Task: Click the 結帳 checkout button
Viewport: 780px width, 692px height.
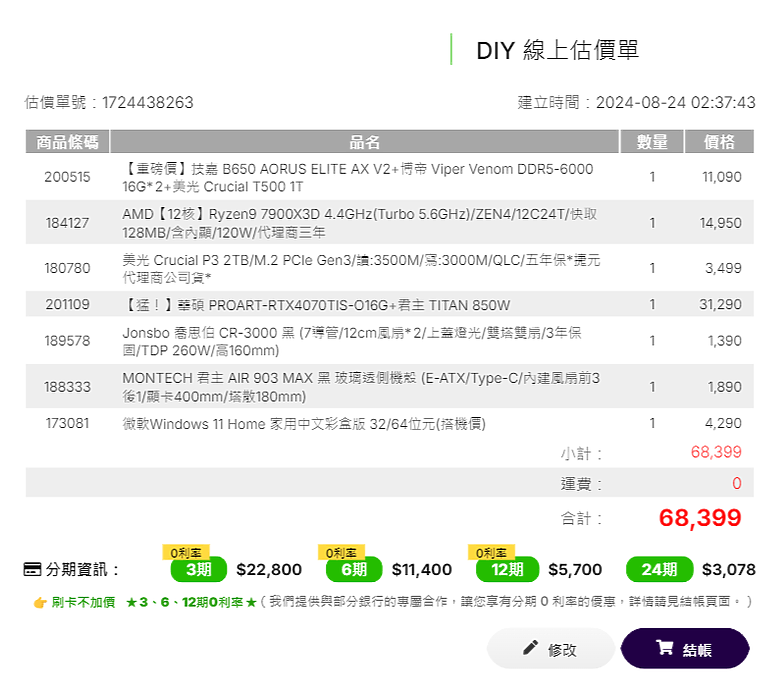Action: click(x=685, y=648)
